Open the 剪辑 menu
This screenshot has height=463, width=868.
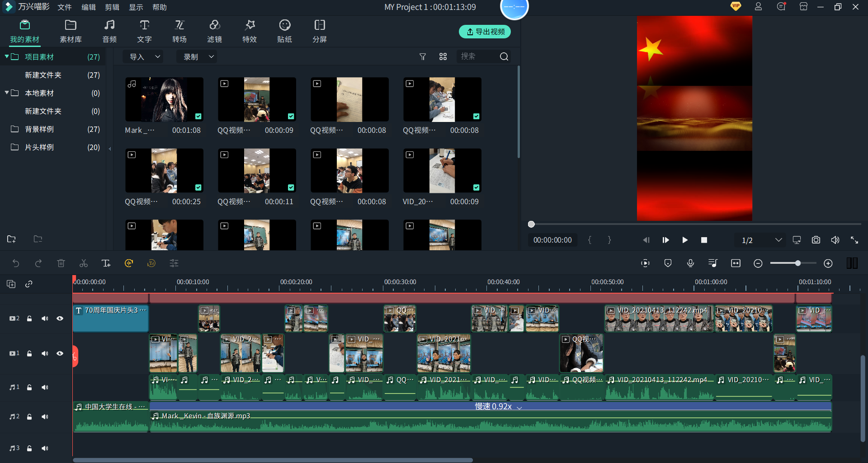pyautogui.click(x=112, y=7)
